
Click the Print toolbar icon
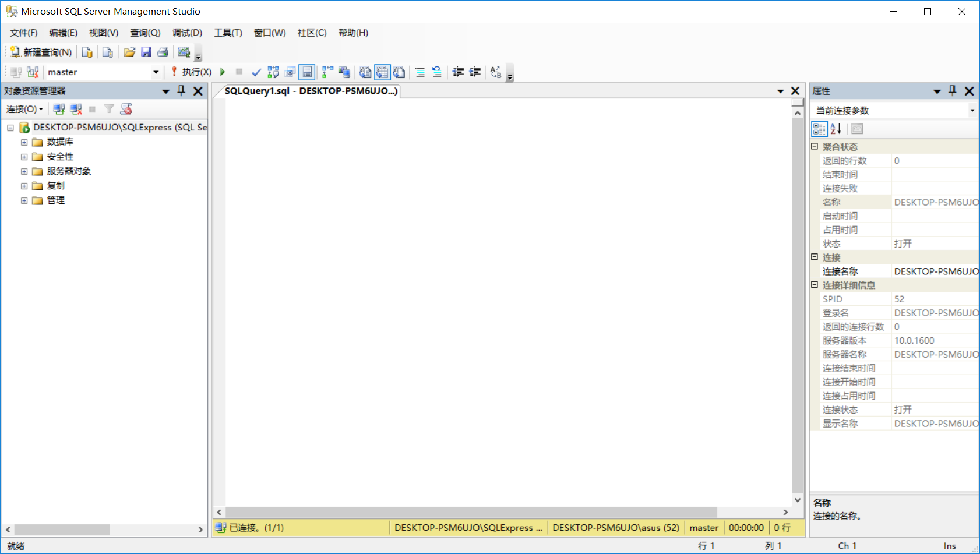[163, 52]
